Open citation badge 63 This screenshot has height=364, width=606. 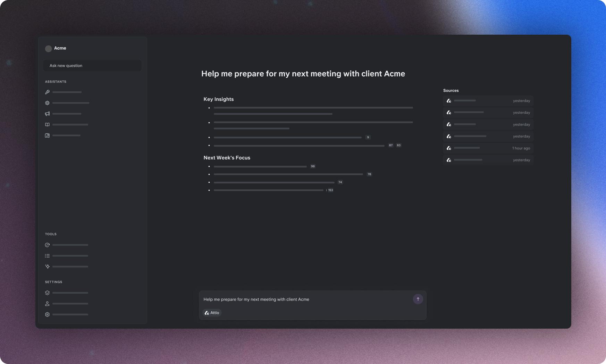(x=399, y=145)
